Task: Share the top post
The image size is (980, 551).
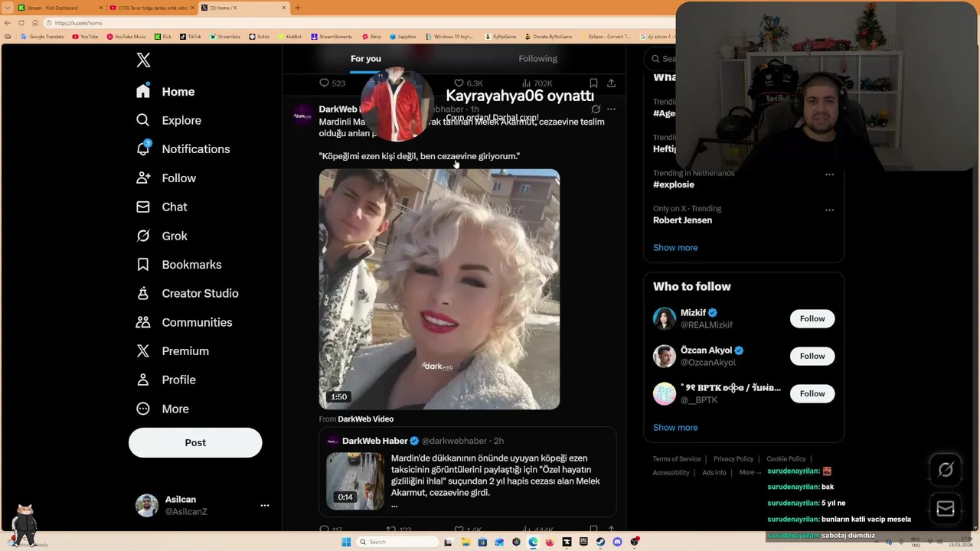Action: click(x=611, y=83)
